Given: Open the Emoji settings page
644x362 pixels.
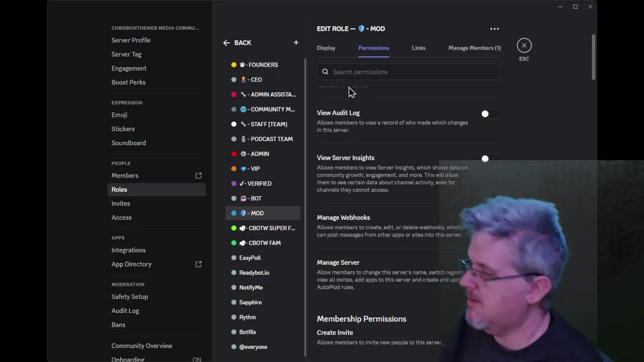Looking at the screenshot, I should (156, 115).
